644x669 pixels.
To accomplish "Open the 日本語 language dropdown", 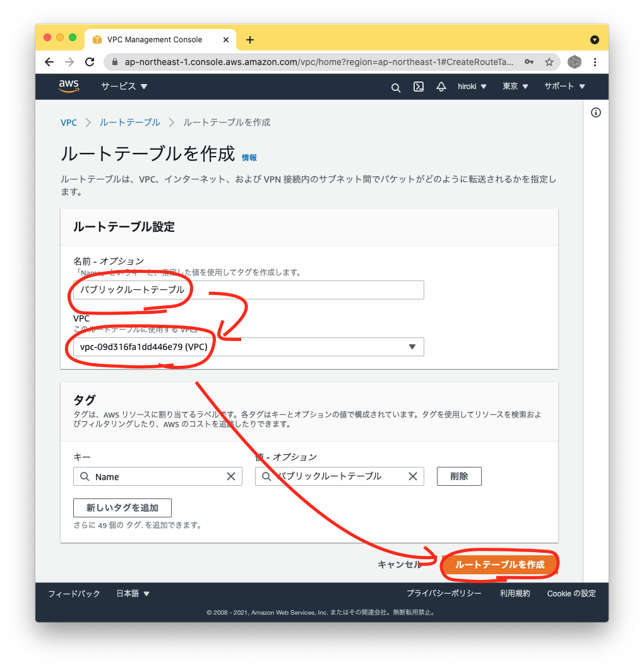I will click(132, 593).
